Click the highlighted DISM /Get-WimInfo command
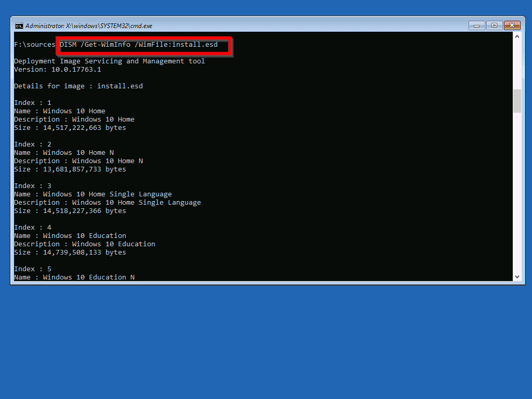Image resolution: width=532 pixels, height=399 pixels. pyautogui.click(x=139, y=45)
